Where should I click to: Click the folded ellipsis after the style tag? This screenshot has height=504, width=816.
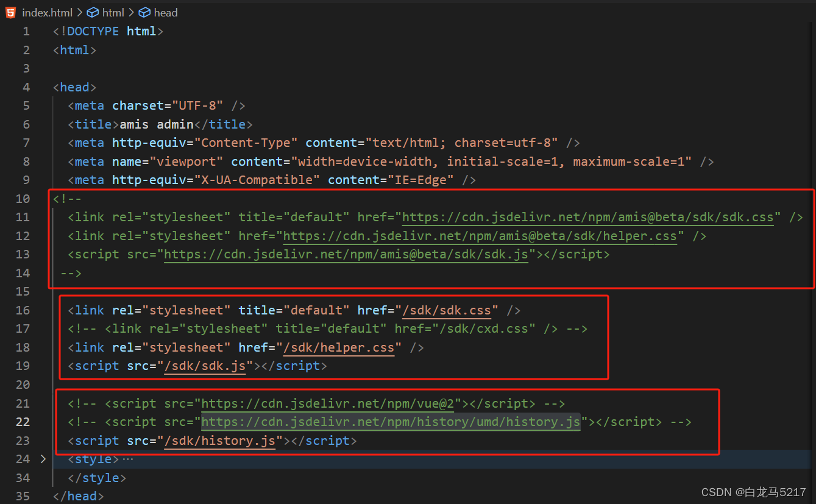(x=127, y=459)
